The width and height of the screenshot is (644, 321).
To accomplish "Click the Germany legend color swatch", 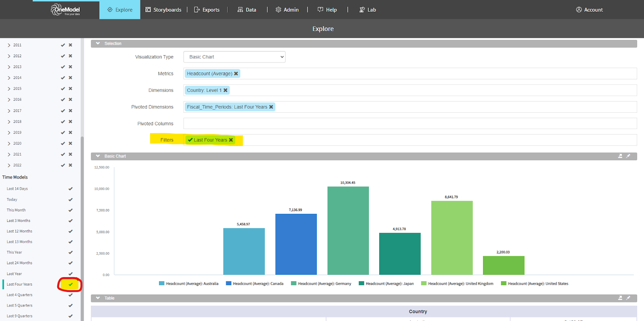I will pos(294,284).
